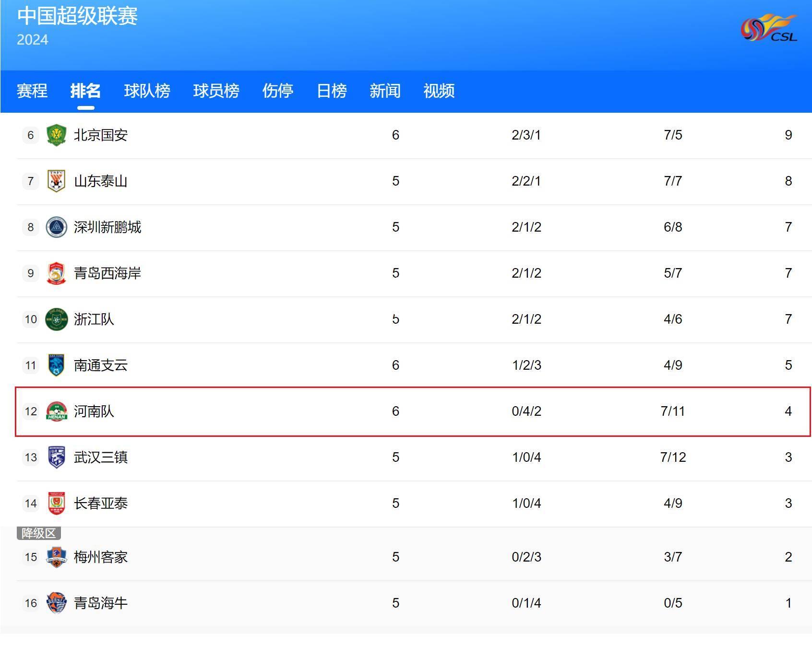Image resolution: width=812 pixels, height=645 pixels.
Task: Click the 浙江队 team crest
Action: (56, 319)
